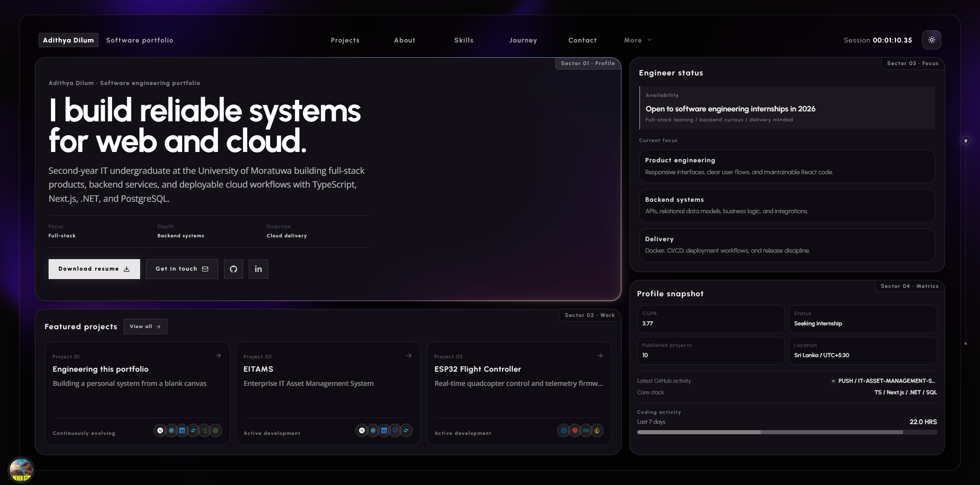Click View all featured projects link

[145, 327]
